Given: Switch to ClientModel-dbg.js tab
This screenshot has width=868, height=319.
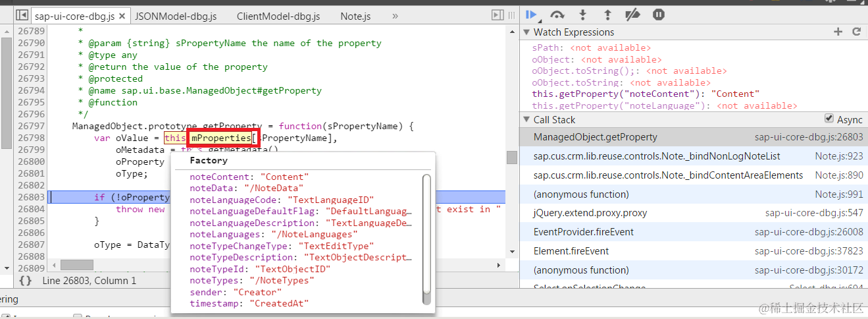Looking at the screenshot, I should pyautogui.click(x=278, y=16).
